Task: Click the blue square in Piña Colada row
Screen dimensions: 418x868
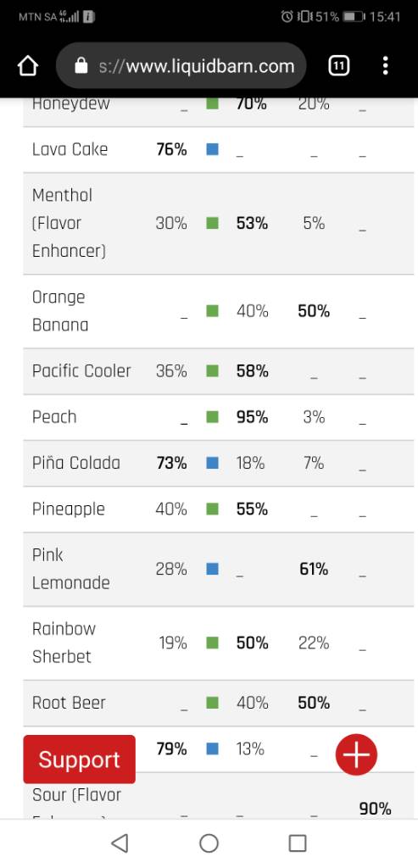Action: [x=213, y=463]
